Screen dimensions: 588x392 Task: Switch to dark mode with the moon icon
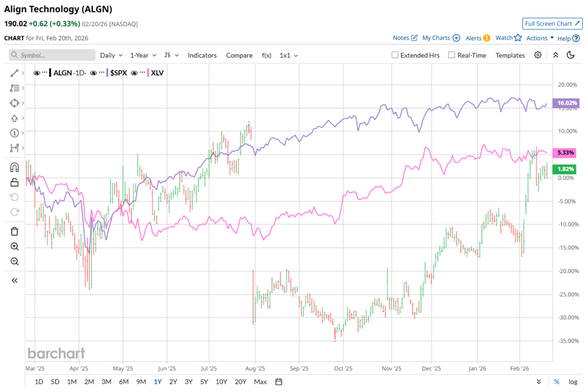pos(570,55)
